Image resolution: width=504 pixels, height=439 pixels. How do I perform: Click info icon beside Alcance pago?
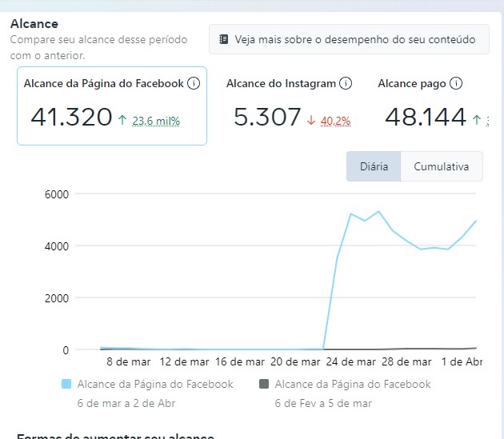[x=456, y=83]
